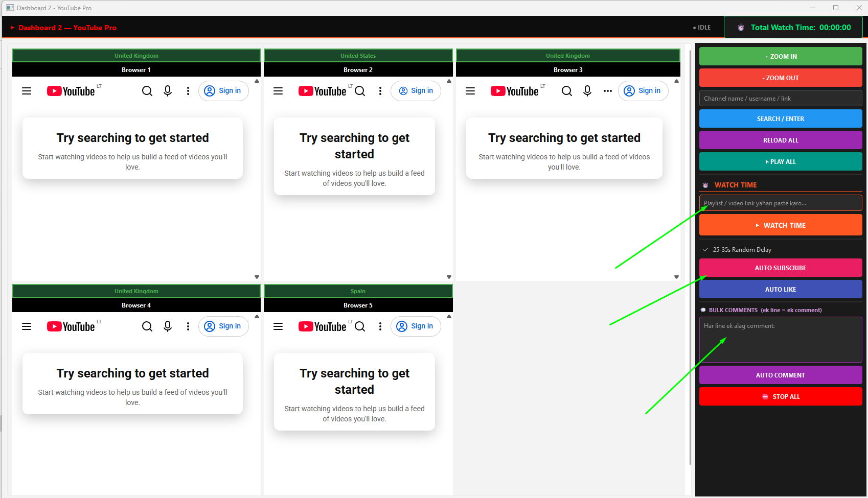The image size is (868, 498).
Task: Open YouTube search in Browser 2
Action: tap(360, 91)
